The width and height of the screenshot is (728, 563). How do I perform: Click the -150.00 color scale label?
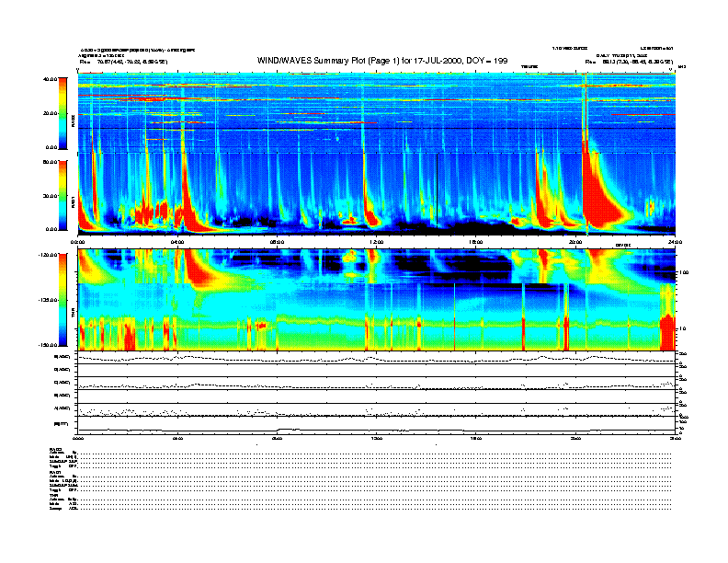coord(48,345)
